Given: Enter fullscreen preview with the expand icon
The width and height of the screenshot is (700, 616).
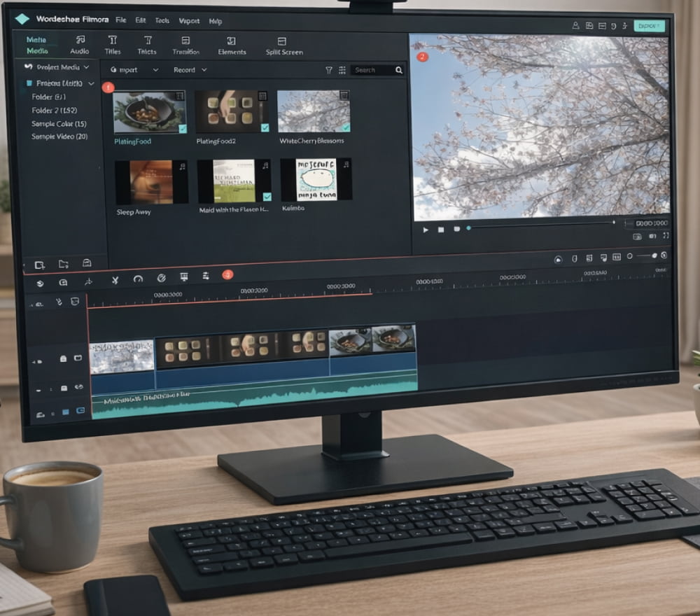Looking at the screenshot, I should [666, 236].
